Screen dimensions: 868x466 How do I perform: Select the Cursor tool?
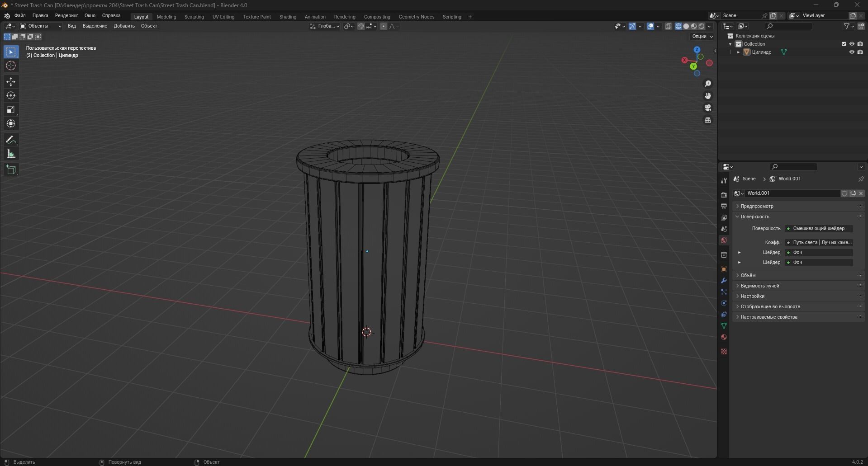[x=11, y=66]
